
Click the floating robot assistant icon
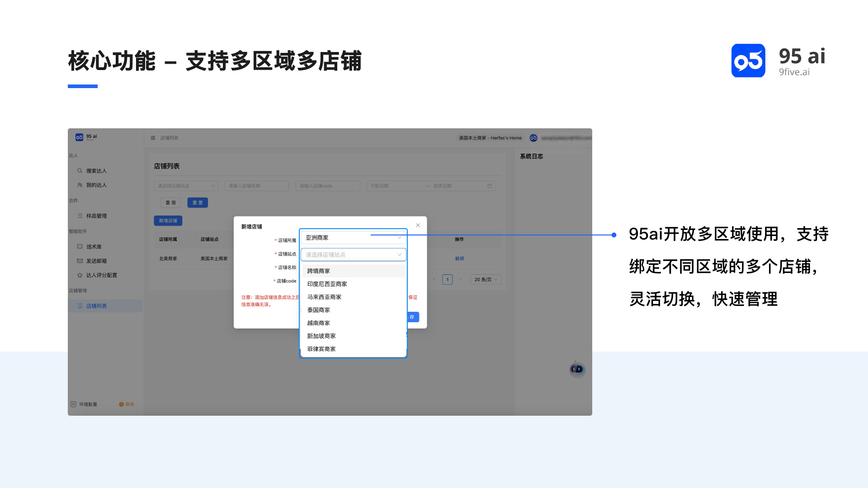(577, 369)
